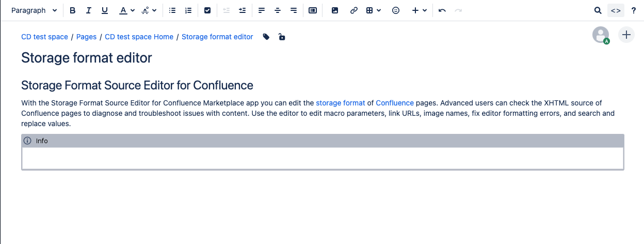Open page restrictions padlock icon

pos(282,37)
